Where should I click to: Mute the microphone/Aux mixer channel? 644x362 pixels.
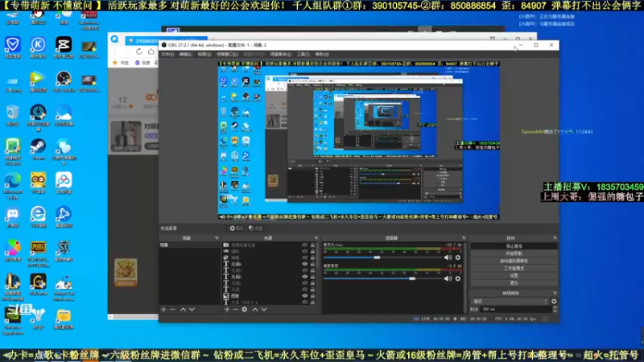(x=448, y=257)
